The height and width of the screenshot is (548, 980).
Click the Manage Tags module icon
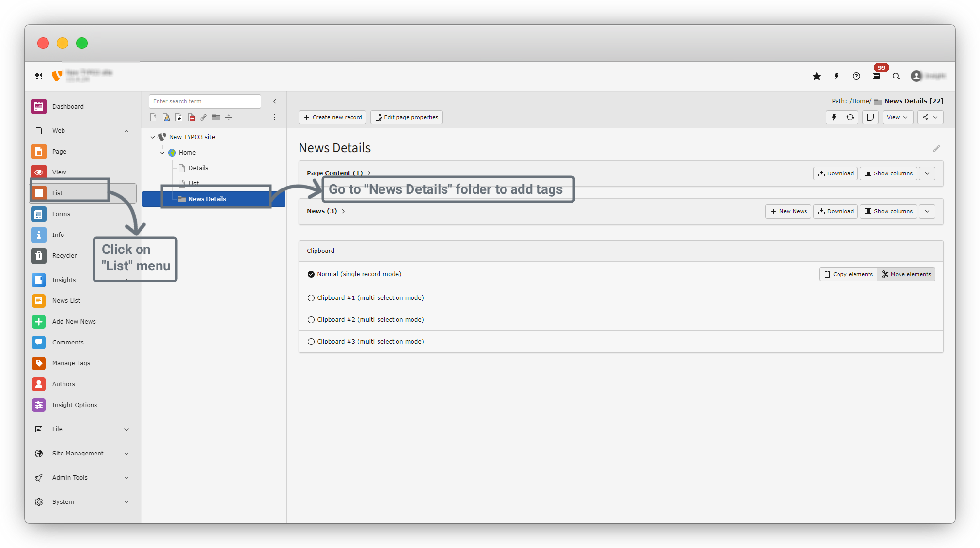coord(39,363)
